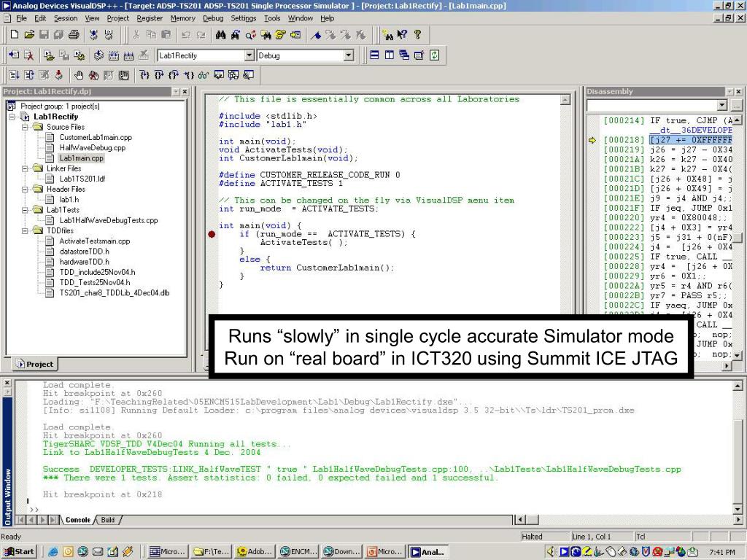Image resolution: width=747 pixels, height=560 pixels.
Task: Click the glasses Quick Watch icon
Action: click(x=204, y=75)
